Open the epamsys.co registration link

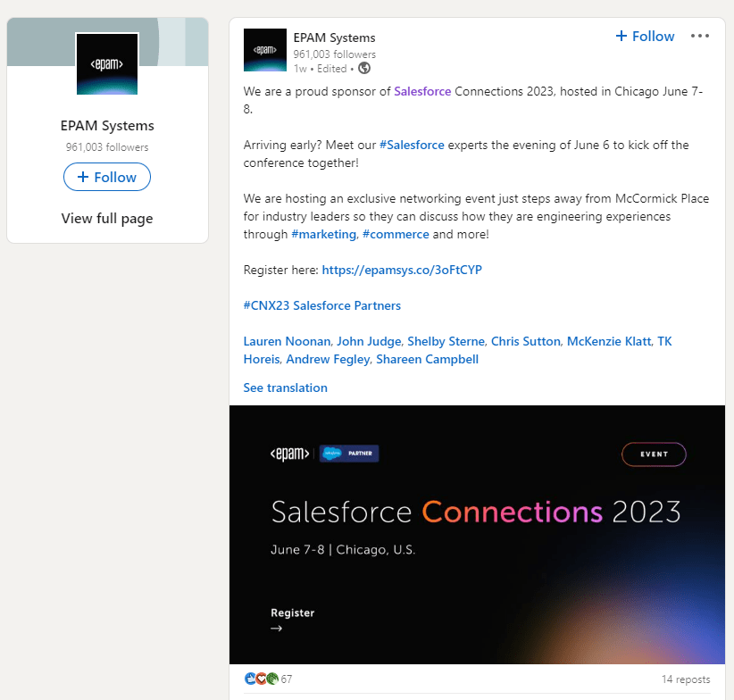[x=402, y=270]
